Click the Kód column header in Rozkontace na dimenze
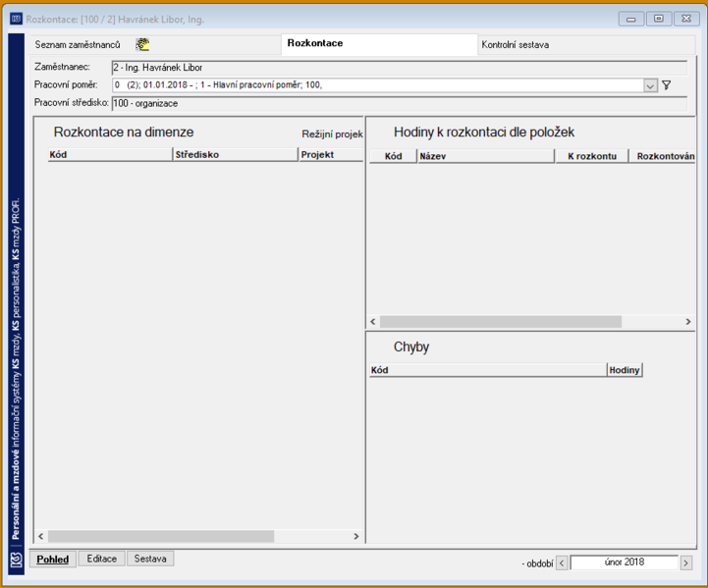This screenshot has height=588, width=708. coord(110,154)
